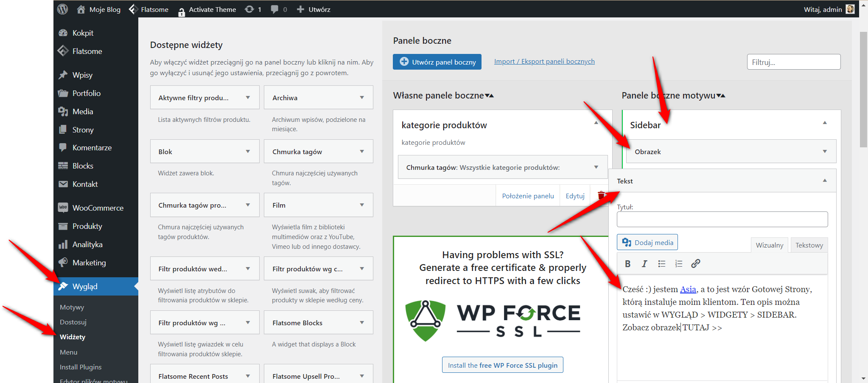This screenshot has height=383, width=868.
Task: Switch to the Tekstowy editor tab
Action: coord(809,245)
